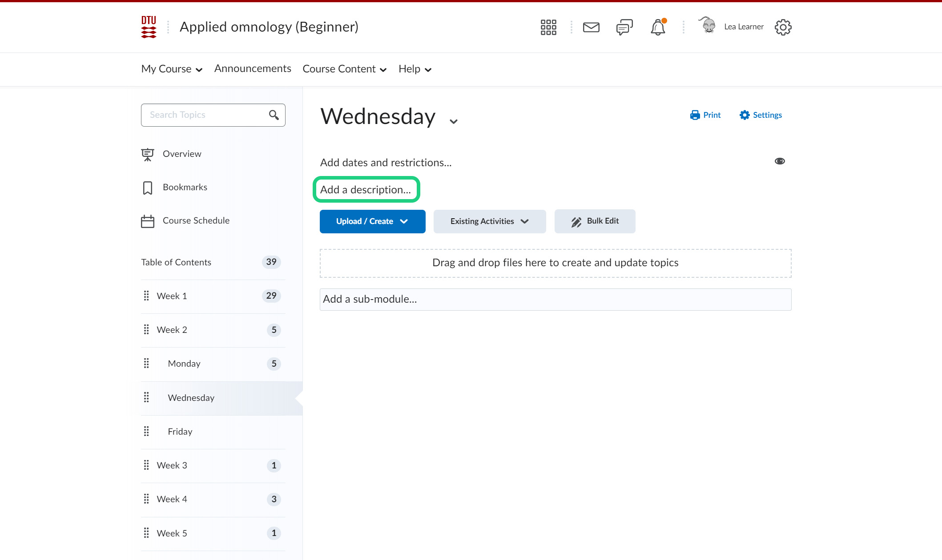Expand the Wednesday title dropdown chevron
Image resolution: width=942 pixels, height=560 pixels.
pos(453,121)
